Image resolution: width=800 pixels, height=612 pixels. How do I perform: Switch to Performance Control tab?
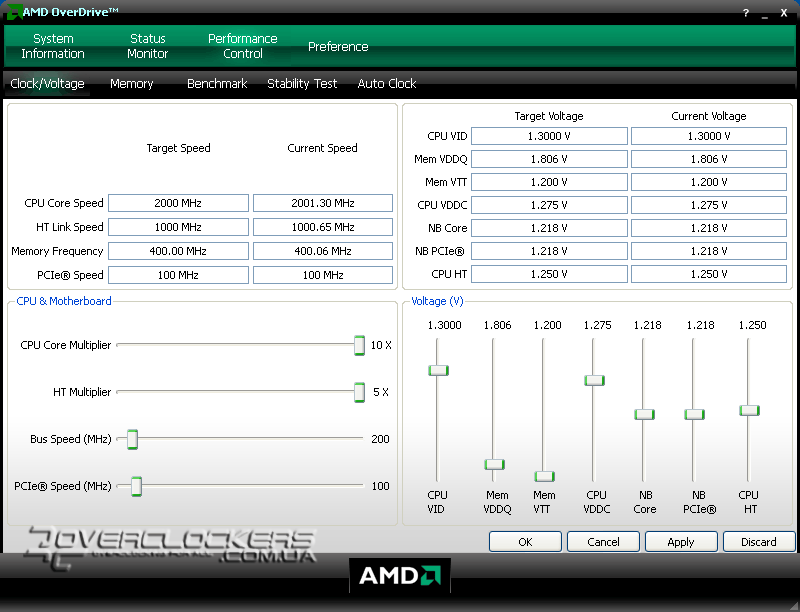pyautogui.click(x=242, y=46)
